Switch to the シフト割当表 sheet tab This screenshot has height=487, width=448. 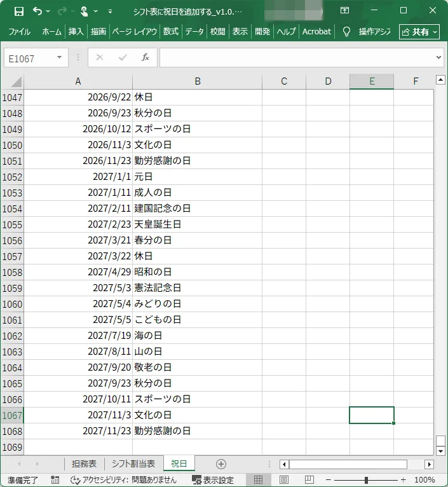133,463
